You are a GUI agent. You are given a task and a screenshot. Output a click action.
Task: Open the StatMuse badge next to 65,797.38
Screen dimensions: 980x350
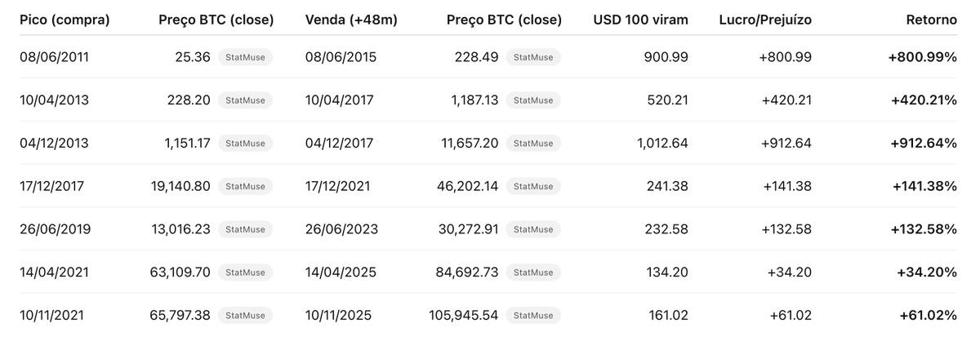point(245,315)
